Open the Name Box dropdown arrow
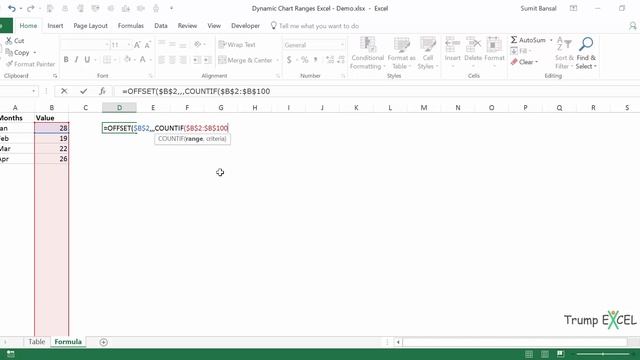The width and height of the screenshot is (640, 360). point(33,91)
